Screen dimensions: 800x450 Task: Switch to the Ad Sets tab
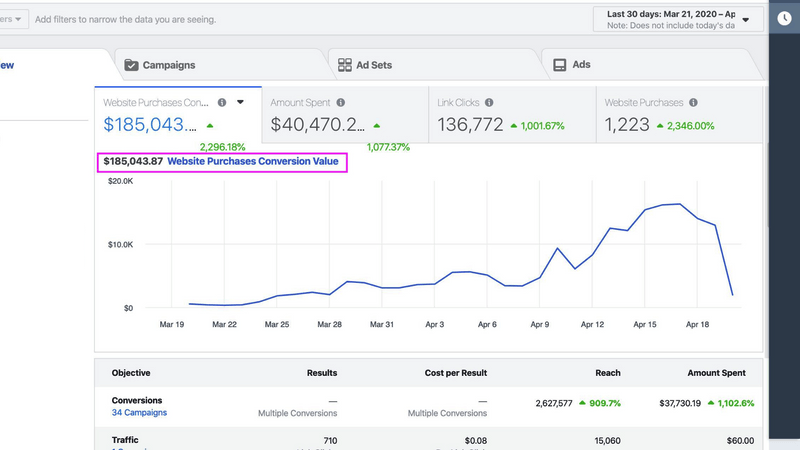pos(374,65)
